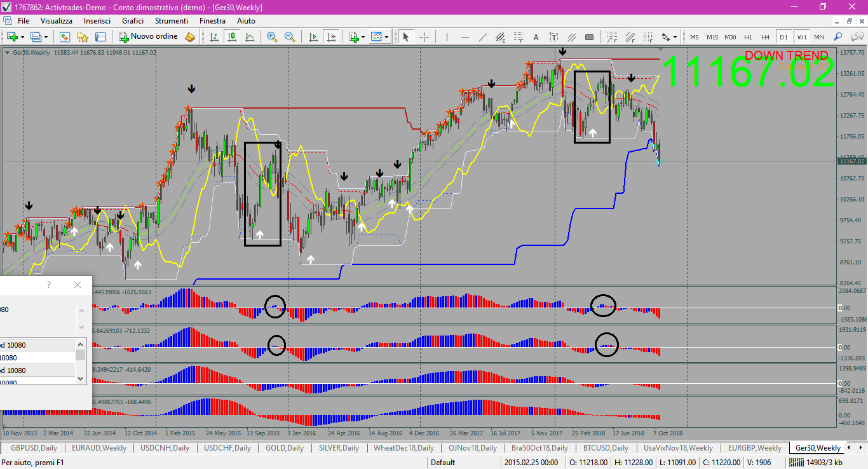Screen dimensions: 868x469
Task: Open the Profiles toolbar icon
Action: click(36, 37)
